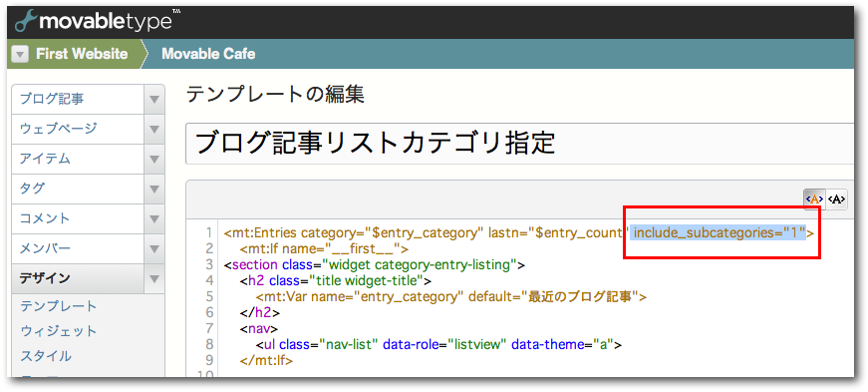Enable syntax highlighting icon in editor toolbar
Screen dimensions: 868x392
point(814,199)
